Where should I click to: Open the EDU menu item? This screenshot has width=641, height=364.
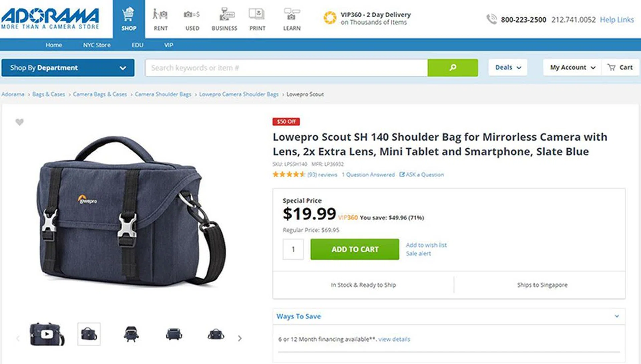137,45
